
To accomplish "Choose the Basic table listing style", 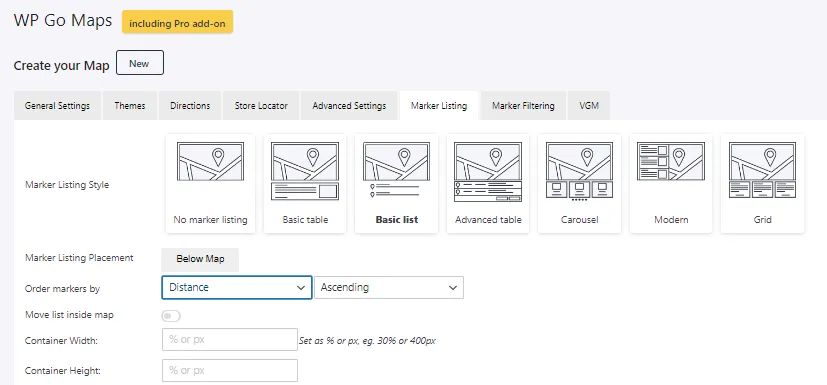I will [x=305, y=183].
